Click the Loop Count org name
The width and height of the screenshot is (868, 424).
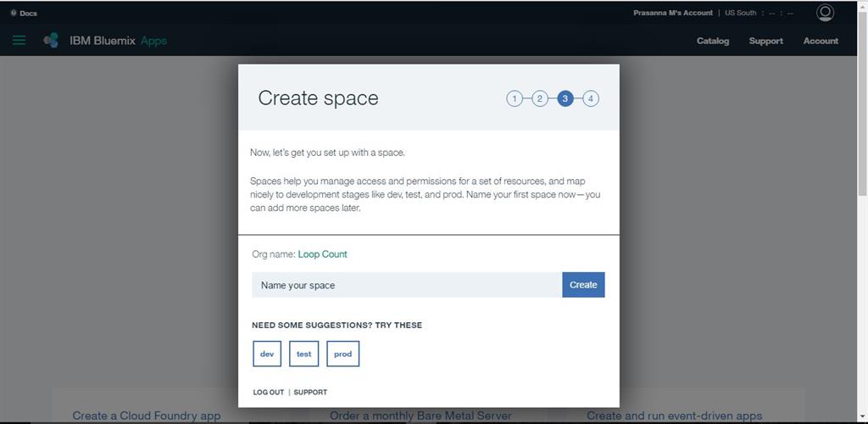pos(322,254)
